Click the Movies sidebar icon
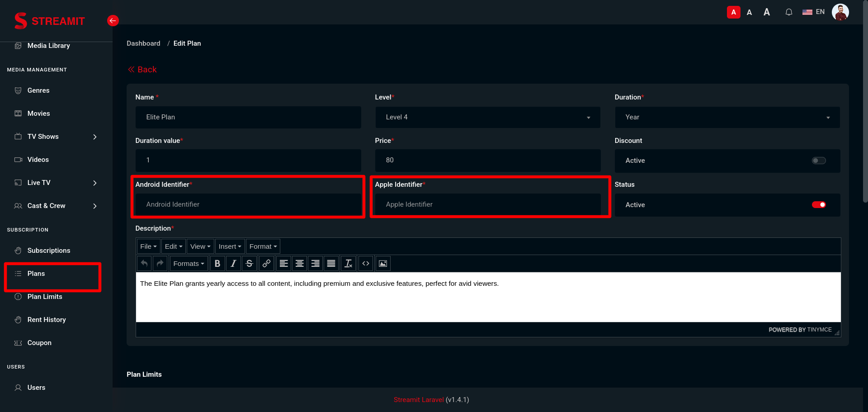 pyautogui.click(x=18, y=114)
